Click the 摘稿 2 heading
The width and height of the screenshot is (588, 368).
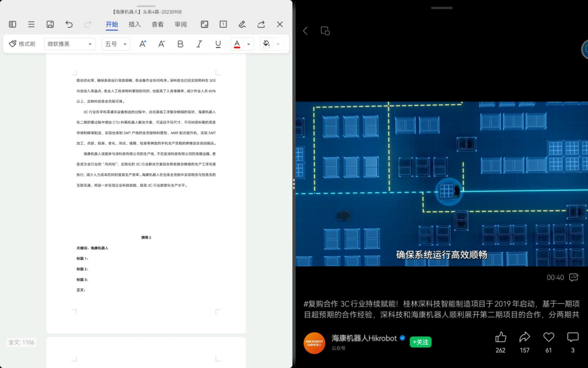[146, 237]
